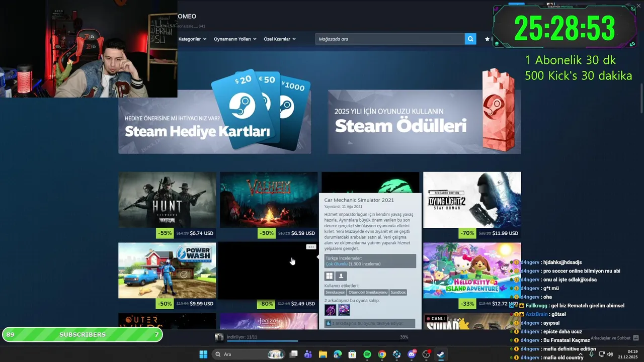The height and width of the screenshot is (362, 644).
Task: Click the blue store search magnifier button
Action: [470, 39]
